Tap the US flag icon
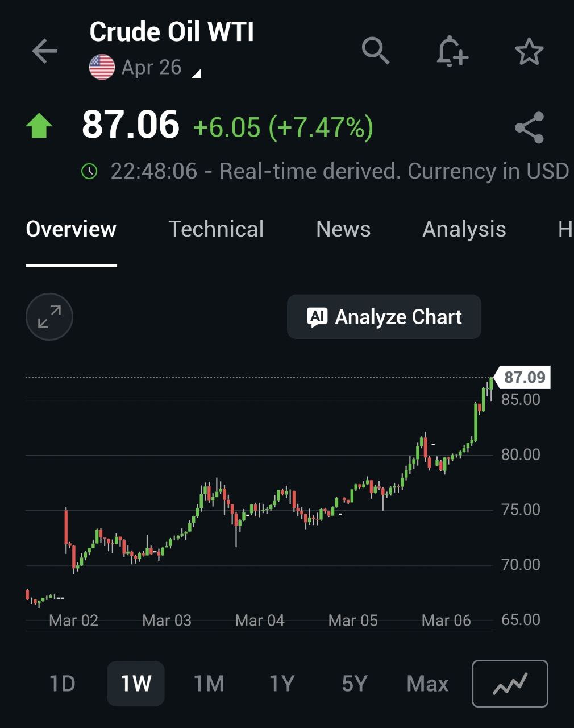This screenshot has width=574, height=728. click(102, 68)
